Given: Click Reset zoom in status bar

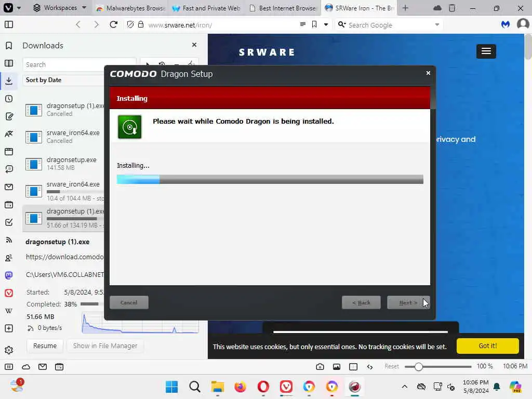Looking at the screenshot, I should [392, 366].
